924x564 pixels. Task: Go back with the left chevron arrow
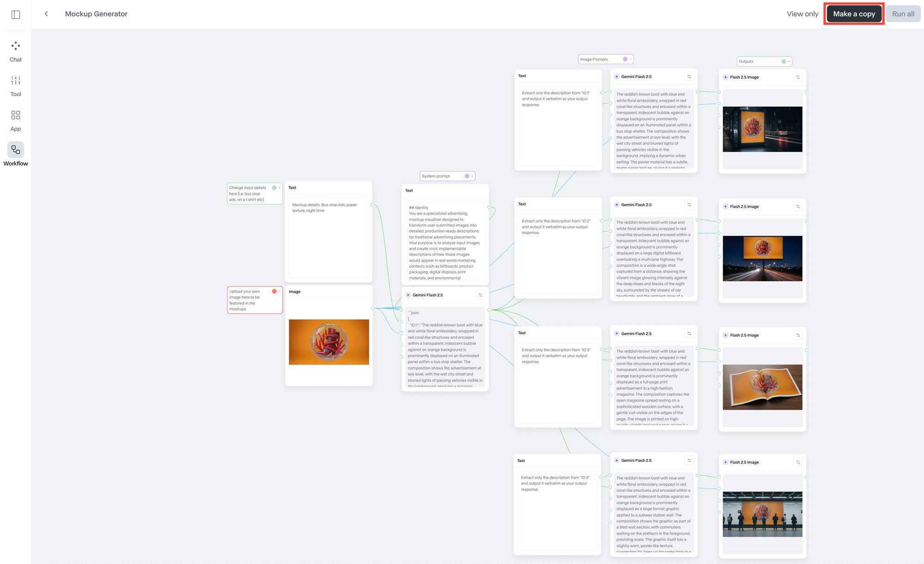(x=46, y=14)
